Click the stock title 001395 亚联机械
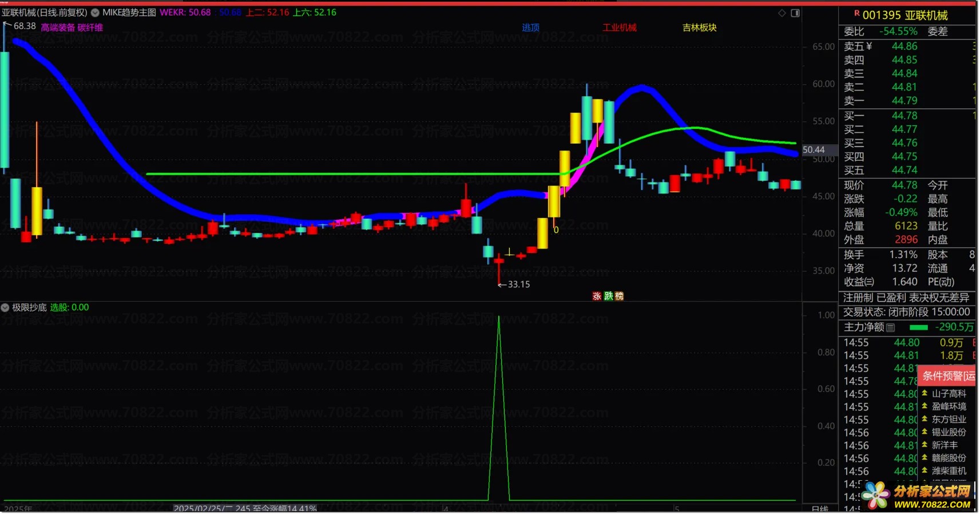Screen dimensions: 980x514 coord(905,15)
